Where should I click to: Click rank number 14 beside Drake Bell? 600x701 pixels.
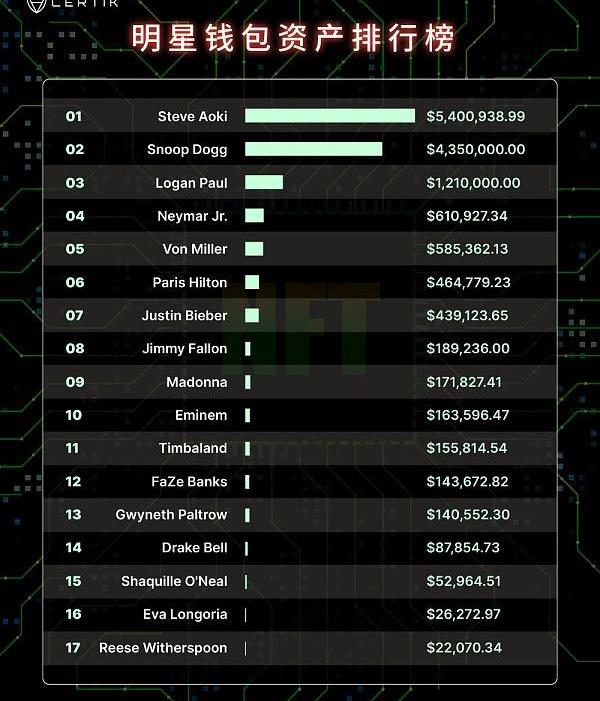point(73,548)
